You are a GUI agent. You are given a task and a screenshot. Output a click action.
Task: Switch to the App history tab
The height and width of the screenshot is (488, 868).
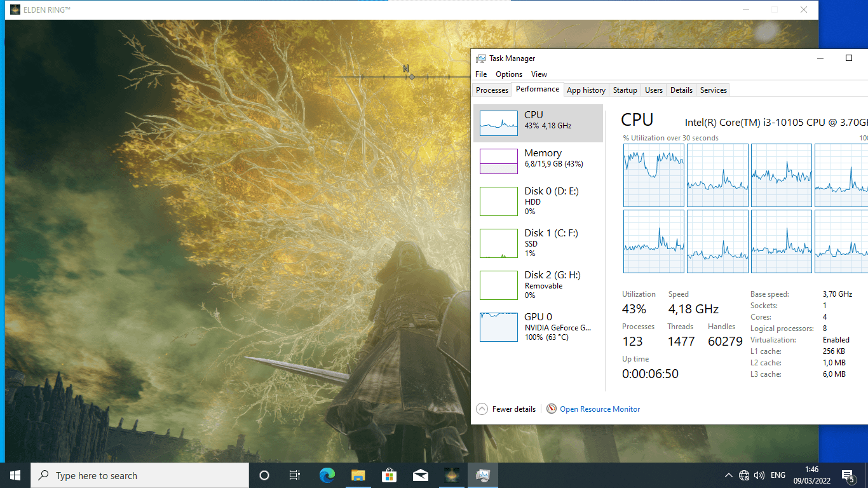coord(586,90)
